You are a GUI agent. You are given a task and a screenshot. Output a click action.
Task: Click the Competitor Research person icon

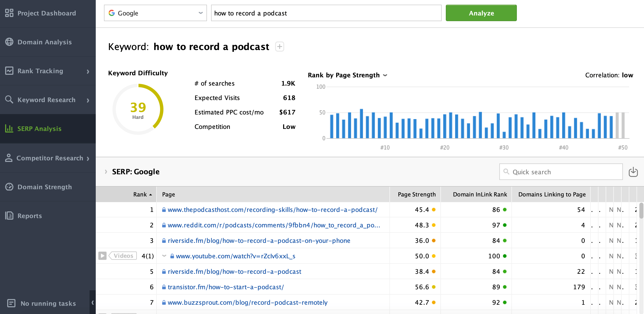click(x=9, y=158)
